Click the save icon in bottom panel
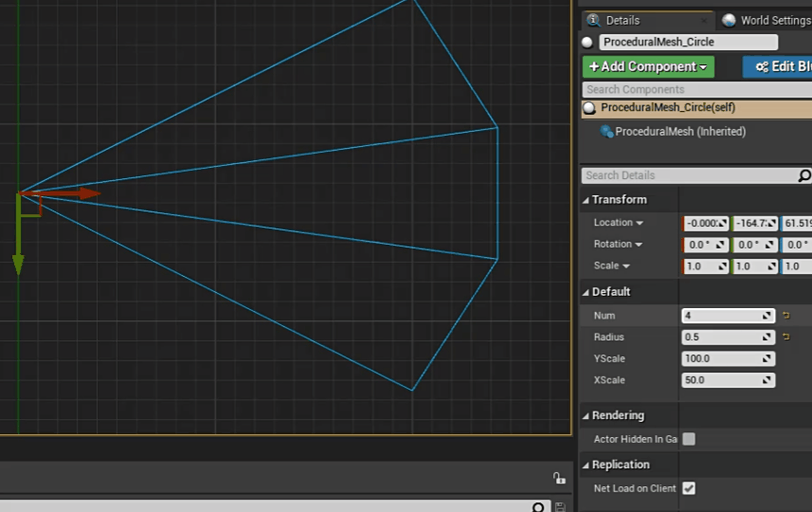This screenshot has width=812, height=512. (560, 507)
